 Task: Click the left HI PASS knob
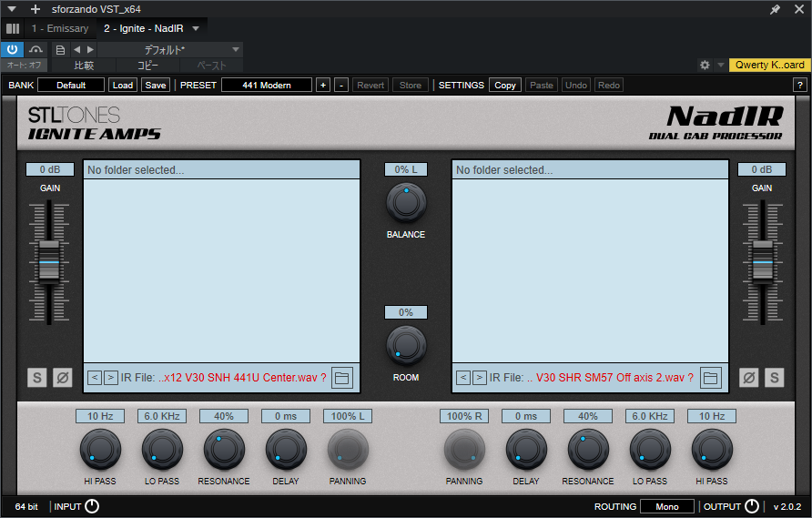[x=100, y=449]
